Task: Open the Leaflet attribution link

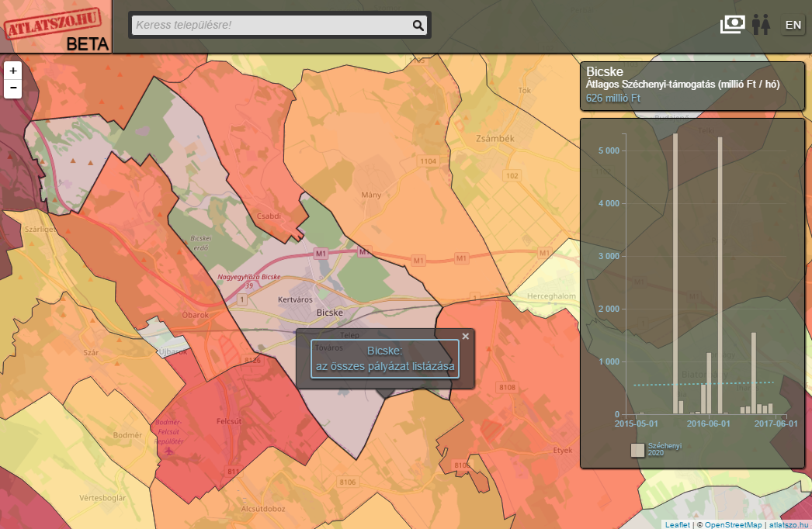Action: click(x=676, y=524)
